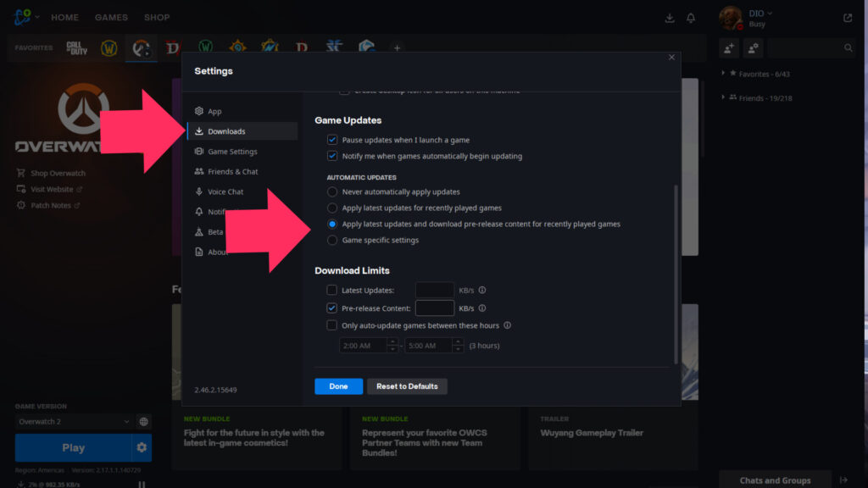Uncheck Pause updates when I launch a game
Image resolution: width=868 pixels, height=488 pixels.
point(332,140)
